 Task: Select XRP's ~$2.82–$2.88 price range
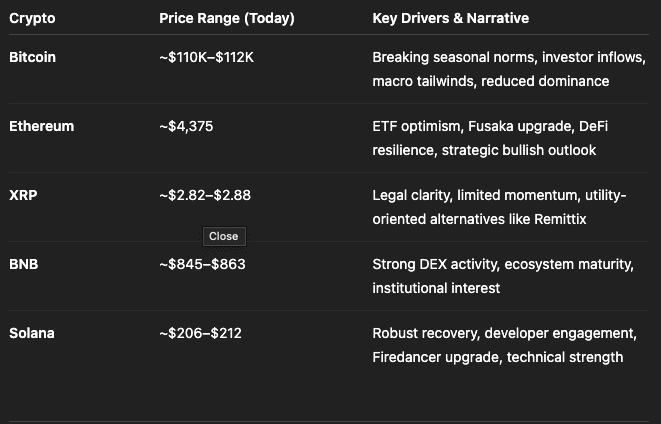[x=205, y=195]
